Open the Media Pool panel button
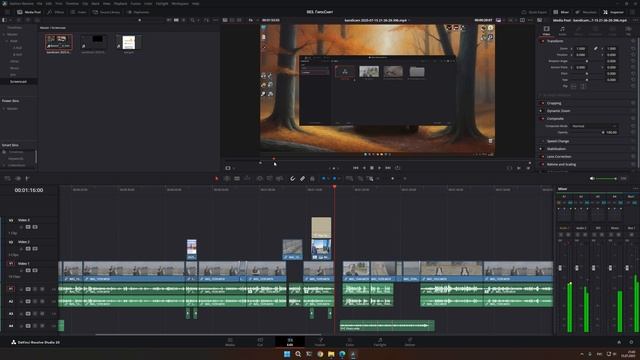The image size is (640, 360). [29, 12]
